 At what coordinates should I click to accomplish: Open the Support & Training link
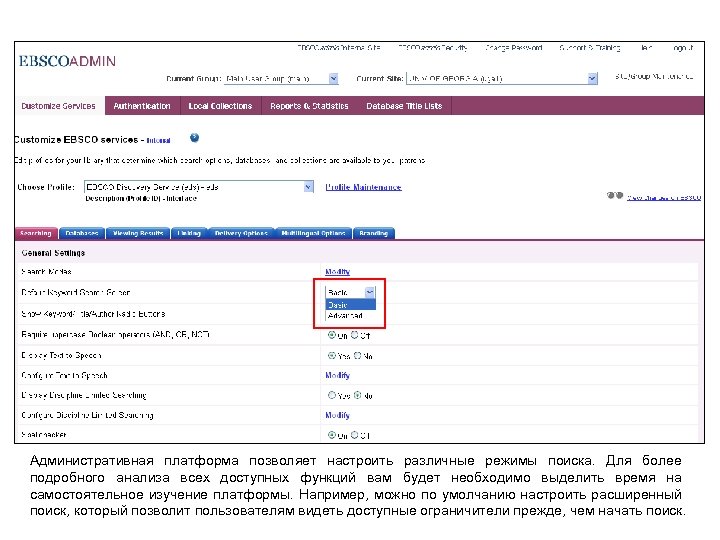tap(590, 48)
